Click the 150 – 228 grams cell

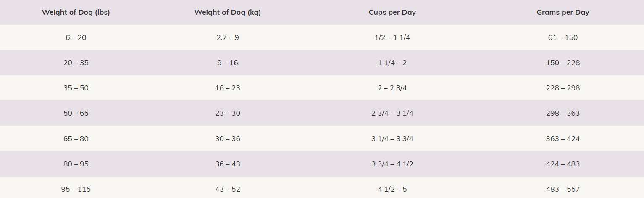point(563,63)
